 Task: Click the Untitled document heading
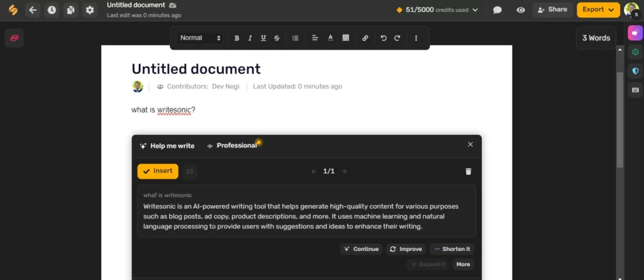coord(196,69)
